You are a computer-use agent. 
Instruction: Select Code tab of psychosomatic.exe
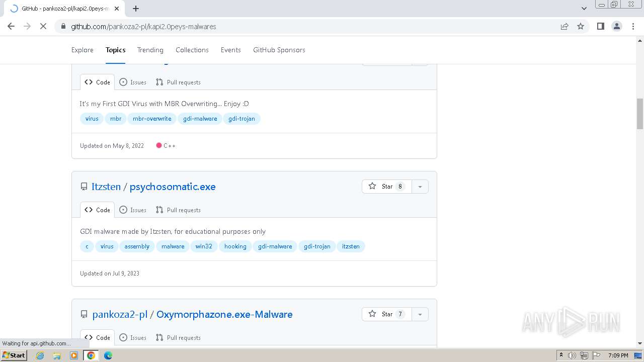pyautogui.click(x=97, y=210)
